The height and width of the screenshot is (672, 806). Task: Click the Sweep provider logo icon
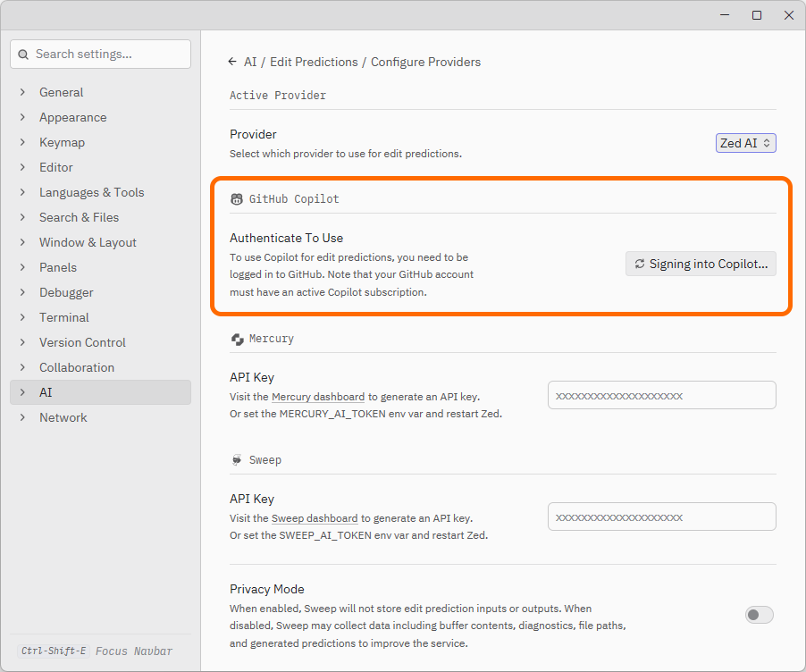click(237, 460)
